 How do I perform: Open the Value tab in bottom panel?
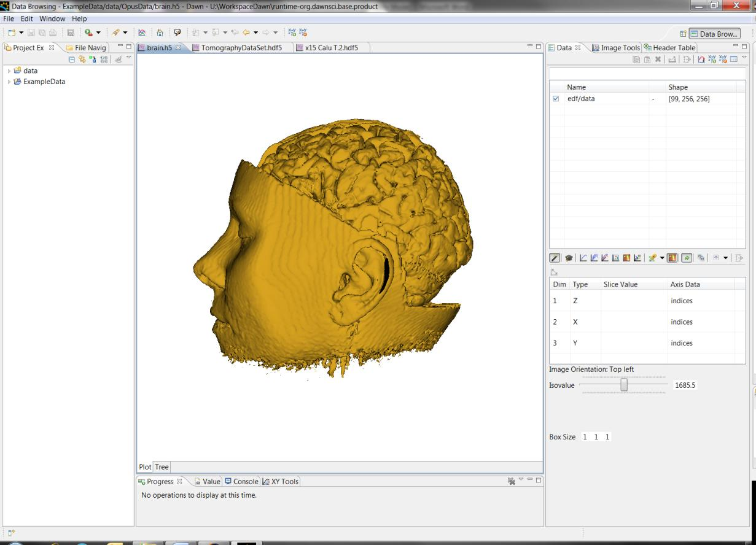click(x=208, y=482)
